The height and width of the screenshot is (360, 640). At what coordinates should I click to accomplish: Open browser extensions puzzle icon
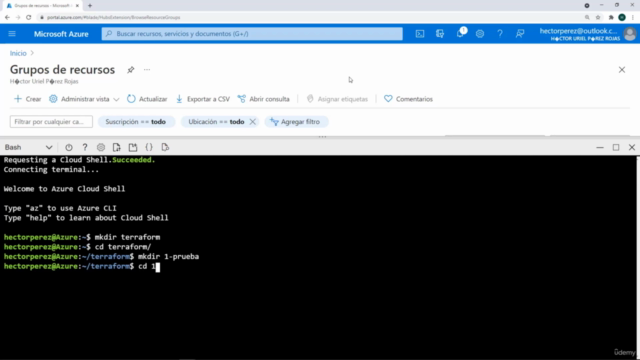[x=611, y=17]
